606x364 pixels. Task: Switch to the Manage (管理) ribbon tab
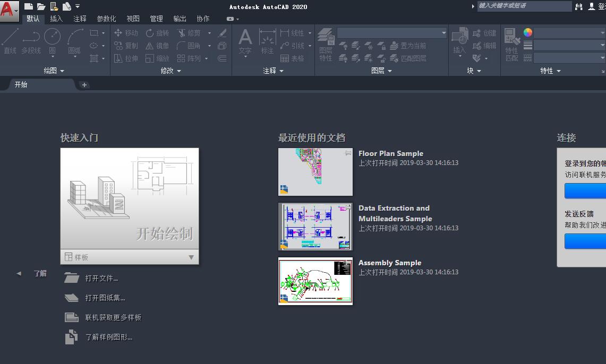pos(156,19)
